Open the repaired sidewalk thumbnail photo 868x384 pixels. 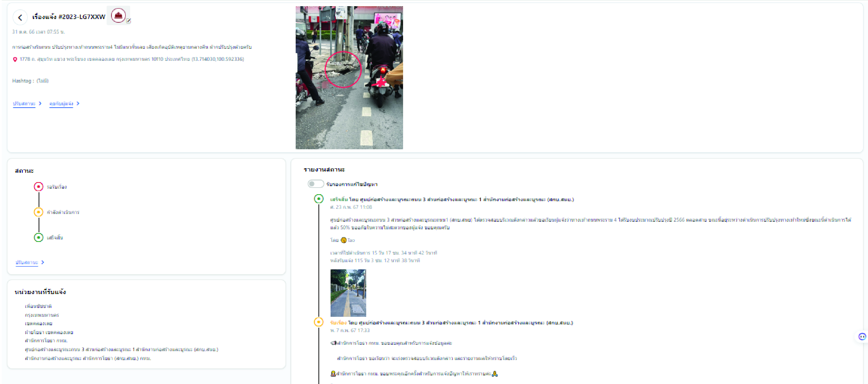tap(348, 293)
